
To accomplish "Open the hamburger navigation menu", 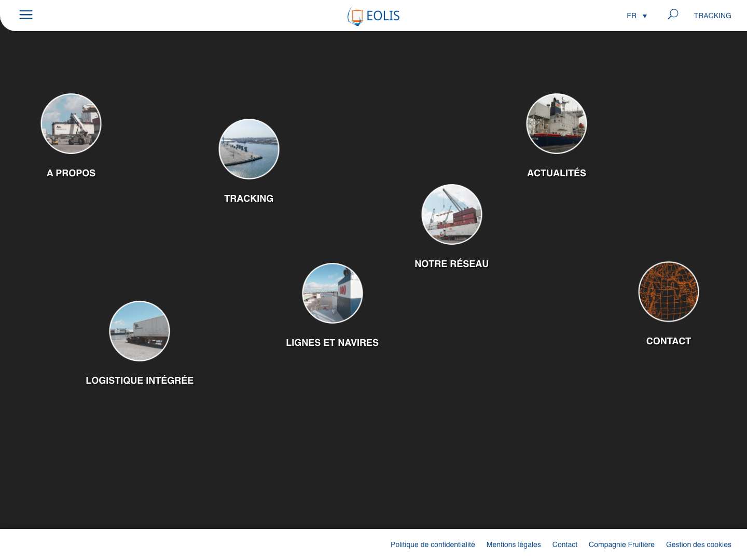I will pos(25,15).
